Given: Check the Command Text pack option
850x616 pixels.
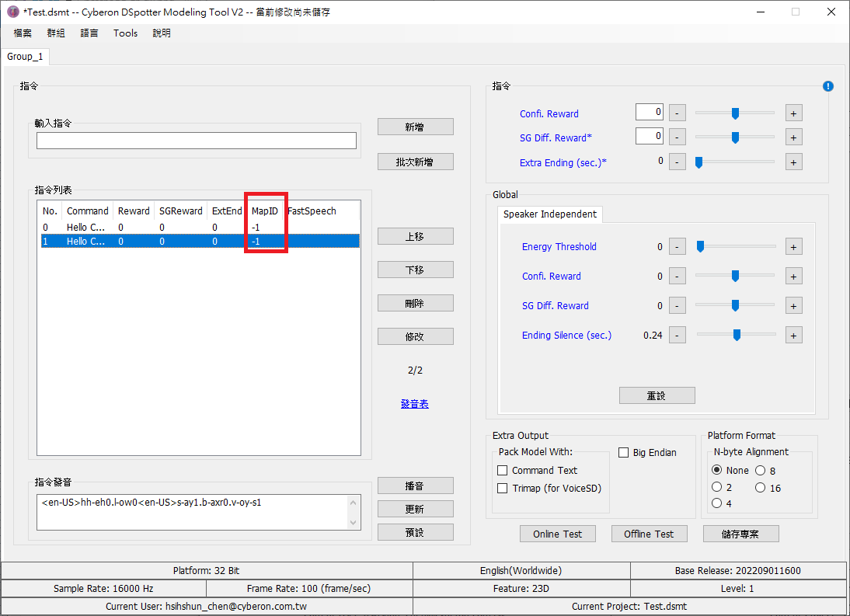Looking at the screenshot, I should tap(502, 470).
